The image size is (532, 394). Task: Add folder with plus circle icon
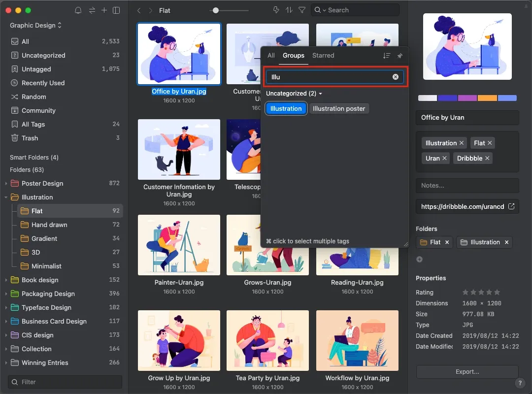(x=419, y=259)
